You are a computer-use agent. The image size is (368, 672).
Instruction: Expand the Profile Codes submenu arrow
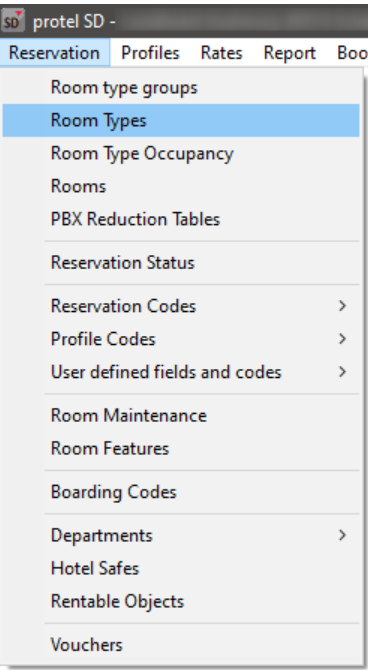coord(342,339)
